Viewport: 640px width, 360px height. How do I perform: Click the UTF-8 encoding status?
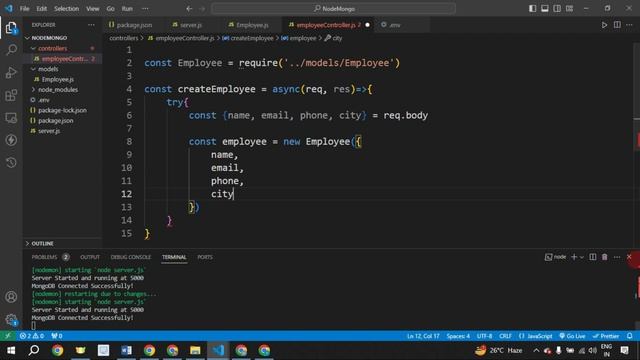point(484,336)
